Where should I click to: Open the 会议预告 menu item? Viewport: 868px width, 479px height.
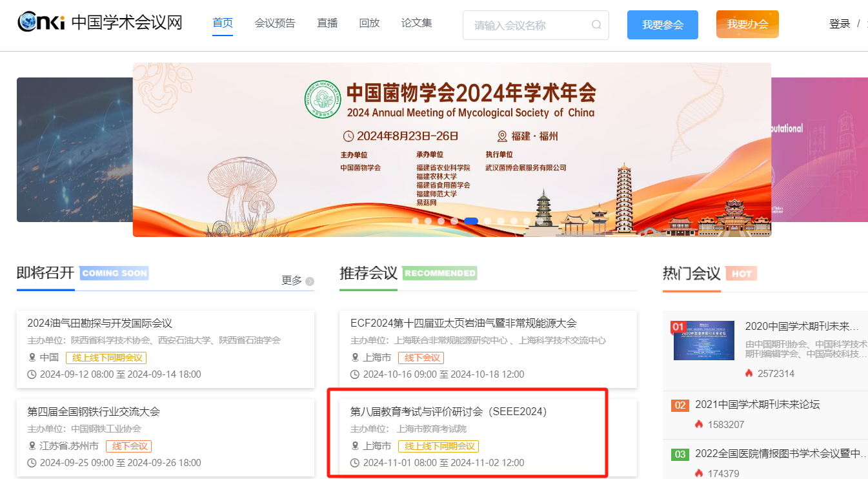click(x=275, y=23)
